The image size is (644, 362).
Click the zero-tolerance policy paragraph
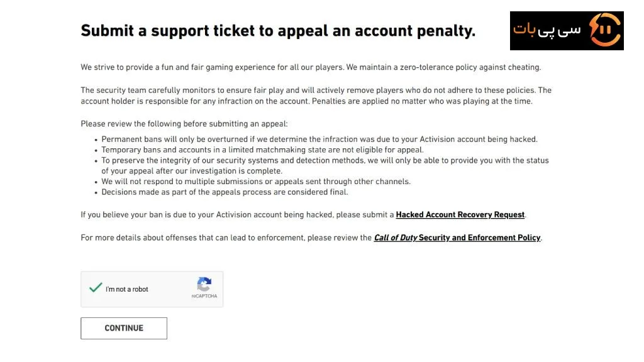[311, 67]
